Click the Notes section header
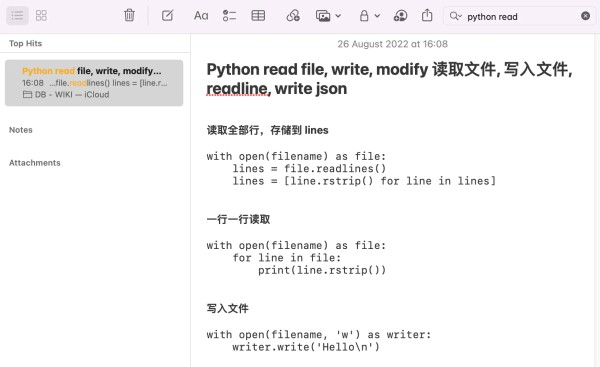The height and width of the screenshot is (367, 600). click(21, 130)
